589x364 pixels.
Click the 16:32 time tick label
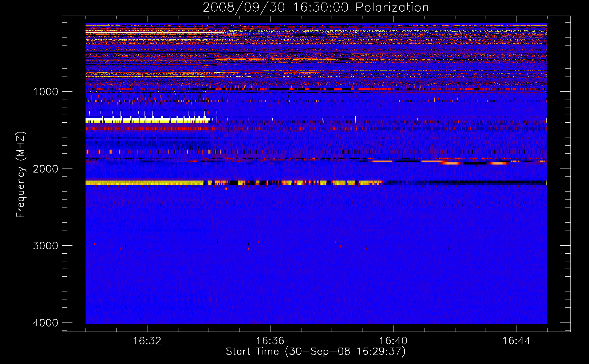coord(147,341)
